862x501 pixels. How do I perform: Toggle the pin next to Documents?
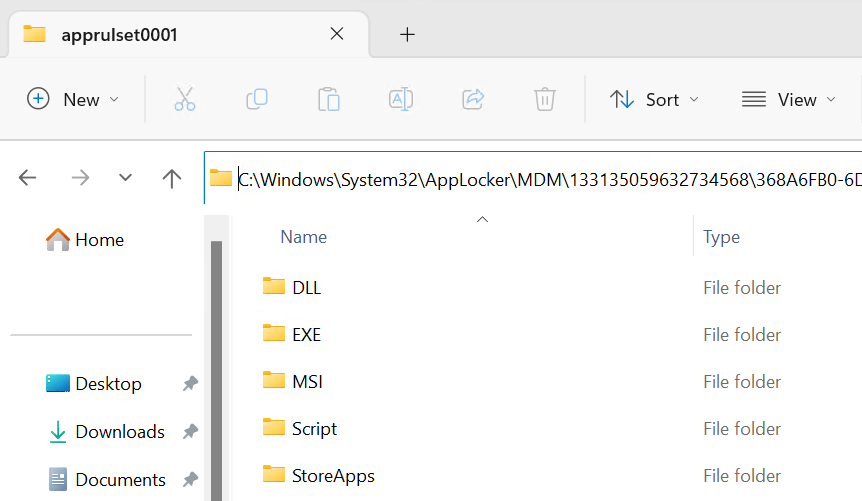tap(189, 480)
